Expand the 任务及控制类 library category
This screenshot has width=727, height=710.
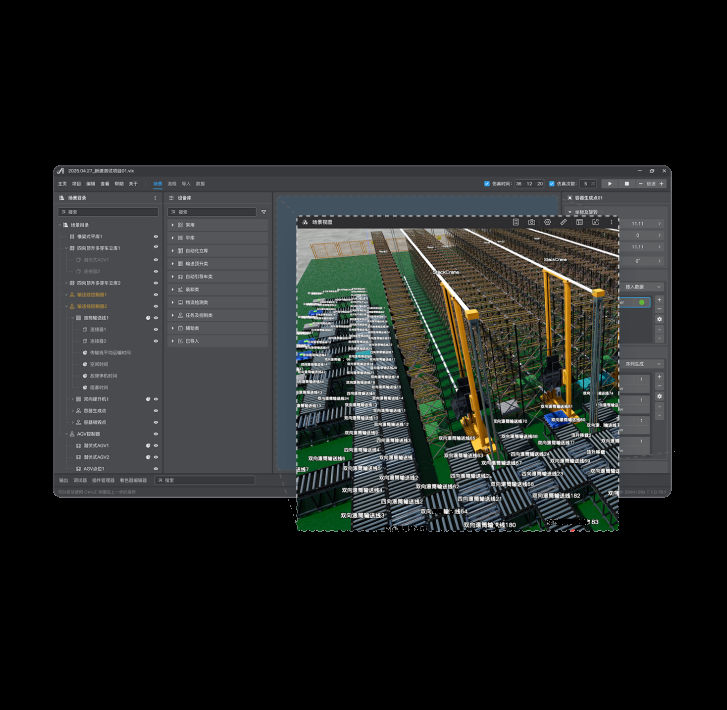[172, 315]
